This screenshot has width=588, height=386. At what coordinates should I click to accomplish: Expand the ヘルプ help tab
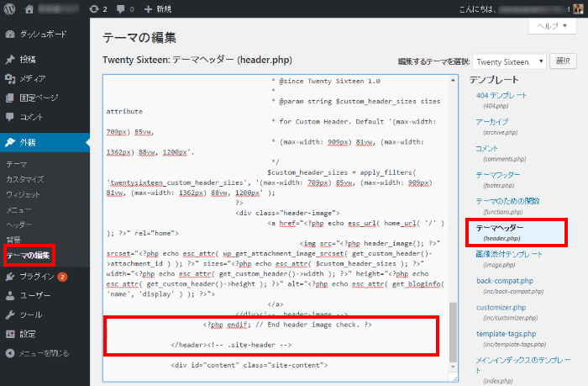(x=553, y=26)
